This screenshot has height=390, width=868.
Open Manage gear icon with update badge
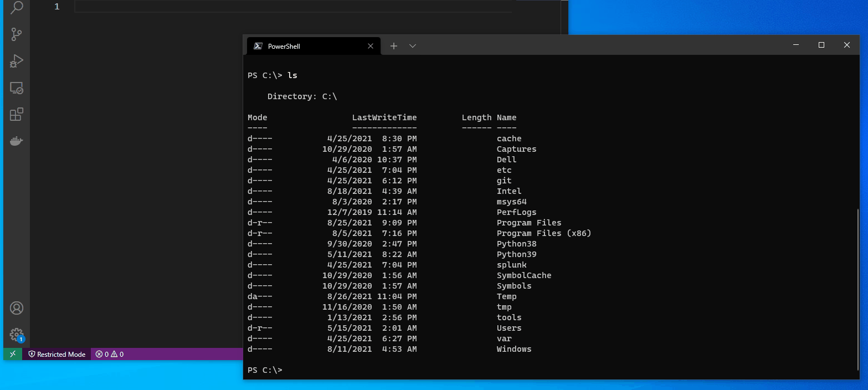pyautogui.click(x=17, y=335)
